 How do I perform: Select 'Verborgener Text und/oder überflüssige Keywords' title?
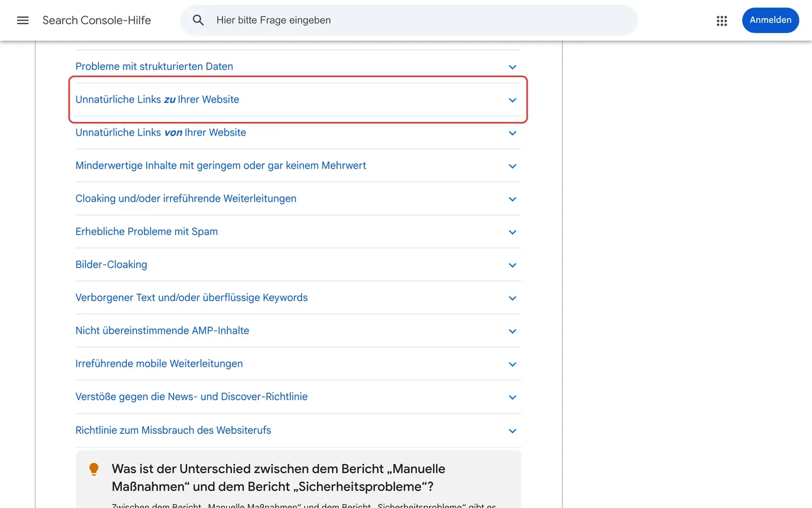[x=191, y=298]
